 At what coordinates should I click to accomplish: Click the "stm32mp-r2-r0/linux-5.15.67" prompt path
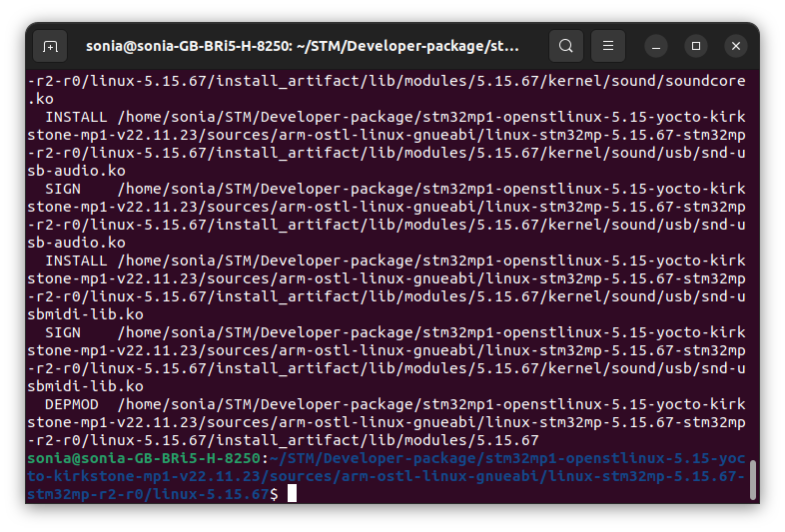click(148, 494)
